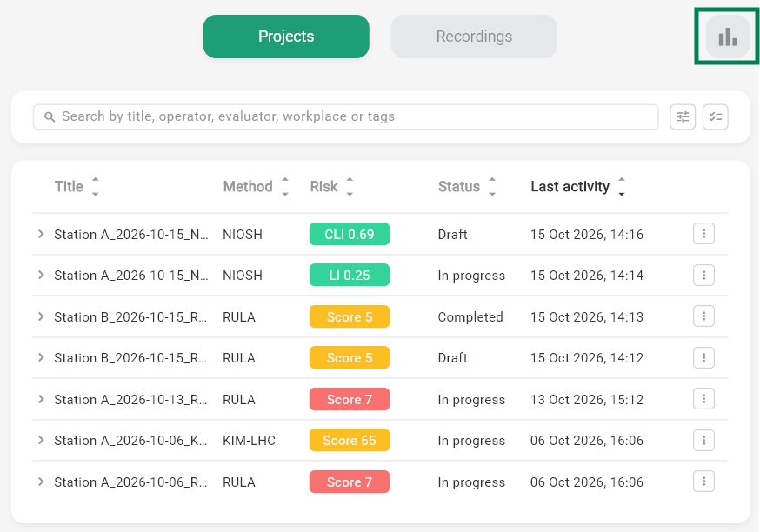Click Score 7 badge in 13 Oct row

click(x=350, y=399)
